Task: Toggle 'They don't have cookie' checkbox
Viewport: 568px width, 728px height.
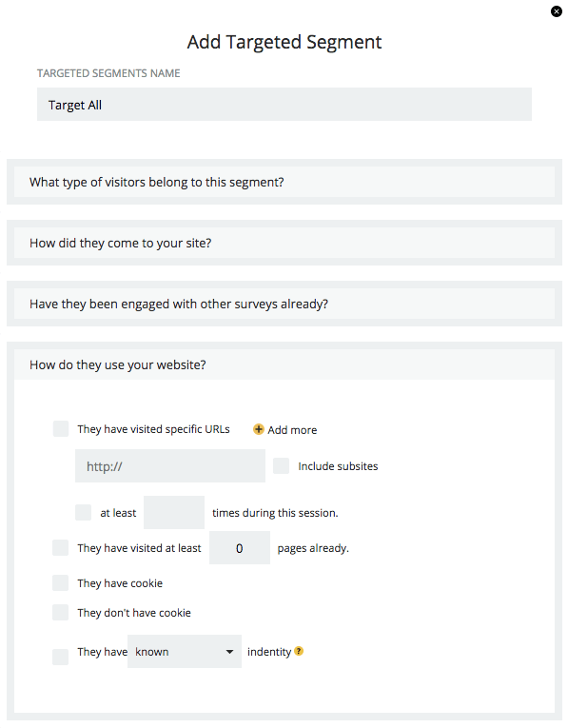Action: pyautogui.click(x=60, y=613)
